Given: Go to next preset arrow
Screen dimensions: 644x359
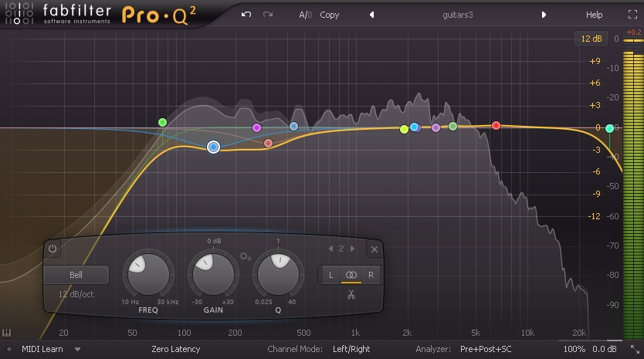Looking at the screenshot, I should (x=544, y=15).
